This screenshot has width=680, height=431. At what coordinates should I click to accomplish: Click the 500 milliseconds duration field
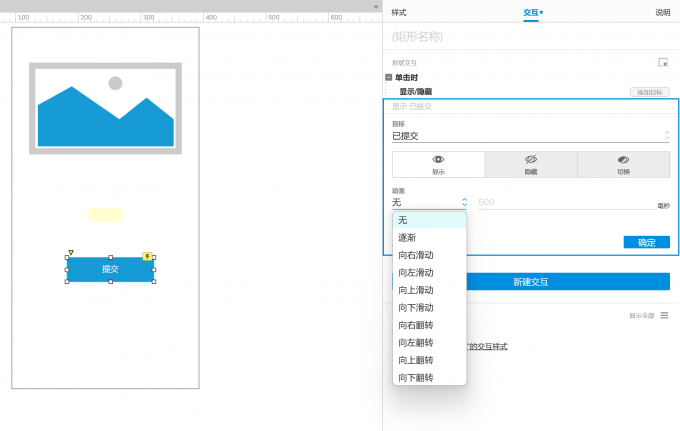click(567, 202)
